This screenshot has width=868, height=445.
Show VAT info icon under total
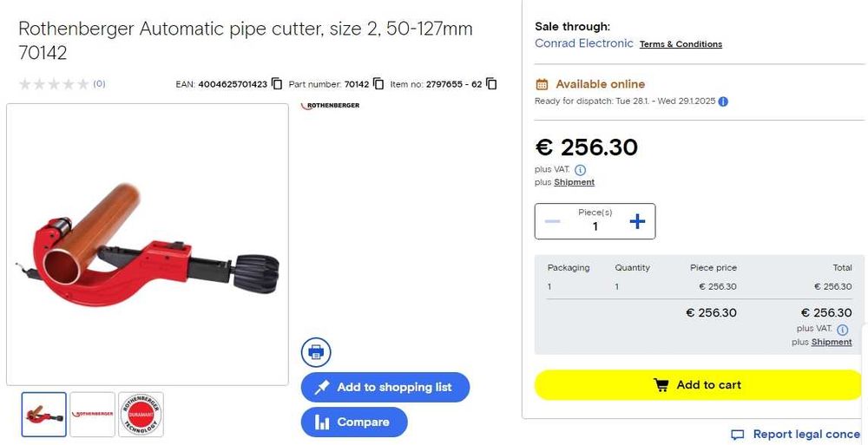(x=842, y=330)
